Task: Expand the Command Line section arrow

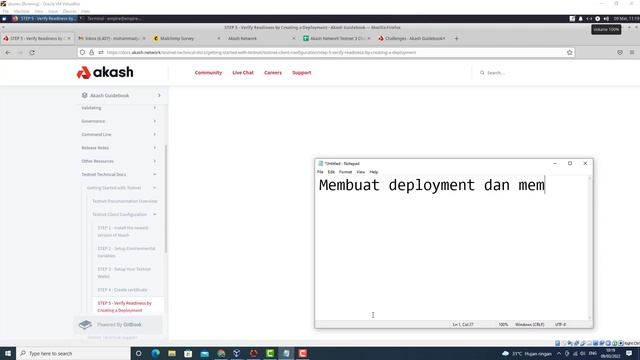Action: 155,134
